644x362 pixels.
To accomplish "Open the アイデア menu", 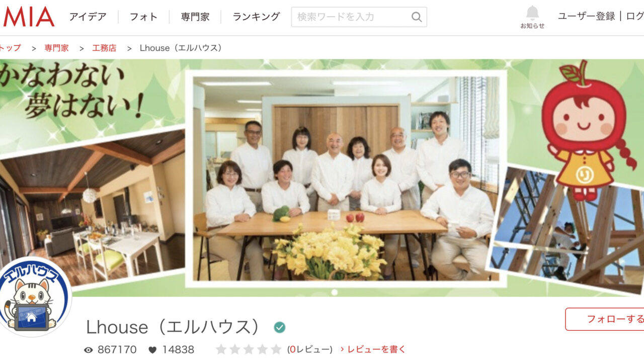I will click(88, 17).
